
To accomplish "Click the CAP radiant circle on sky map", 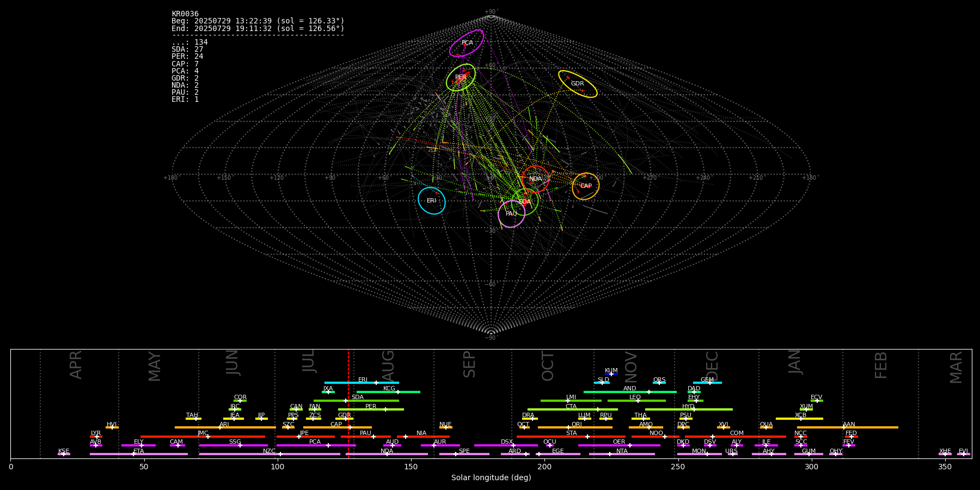I will coord(586,186).
